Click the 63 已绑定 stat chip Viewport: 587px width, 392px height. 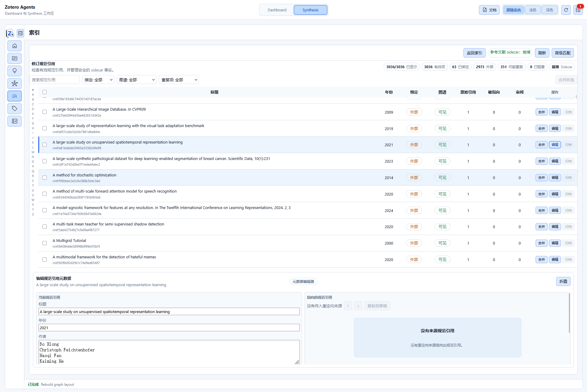460,67
